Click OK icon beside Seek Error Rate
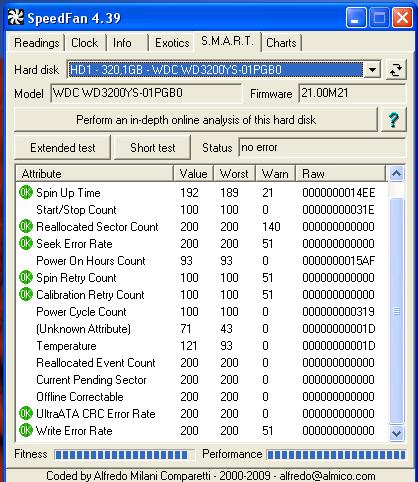Viewport: 418px width, 482px height. click(26, 243)
